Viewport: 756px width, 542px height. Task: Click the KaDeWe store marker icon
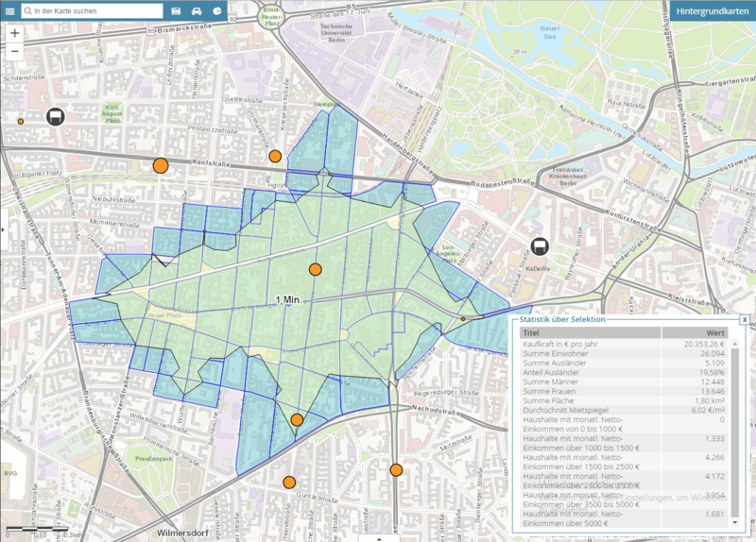pos(539,247)
